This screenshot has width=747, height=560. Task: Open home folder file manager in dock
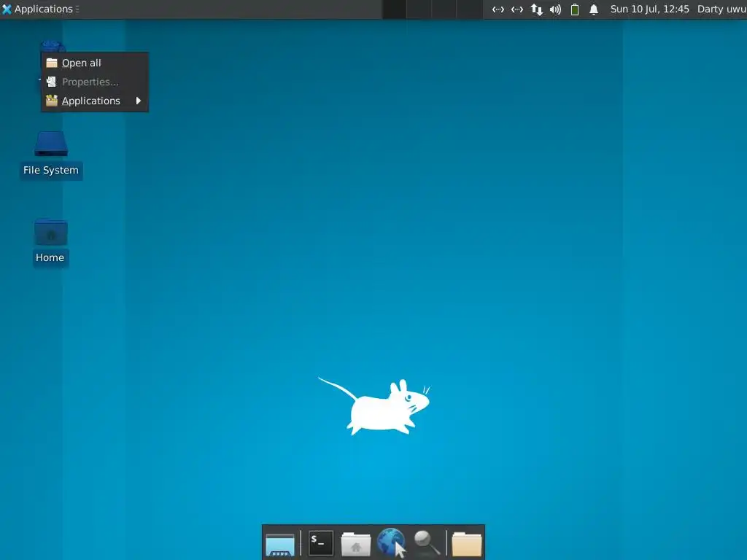tap(356, 544)
